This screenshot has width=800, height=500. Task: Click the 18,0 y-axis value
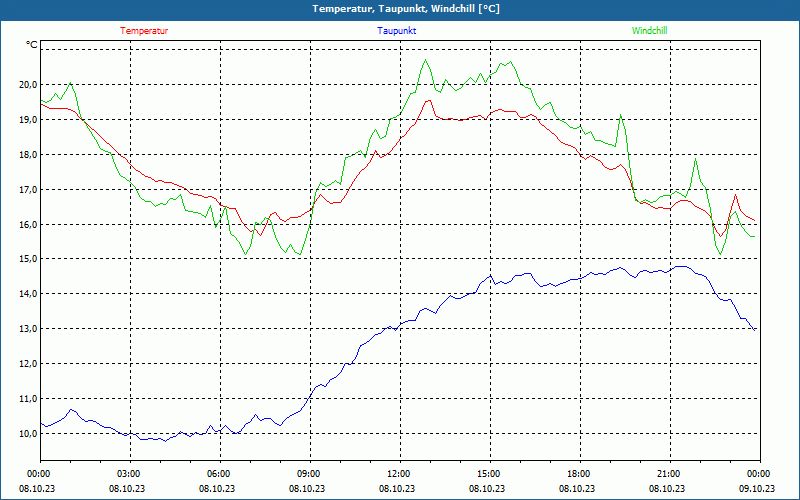tap(29, 155)
